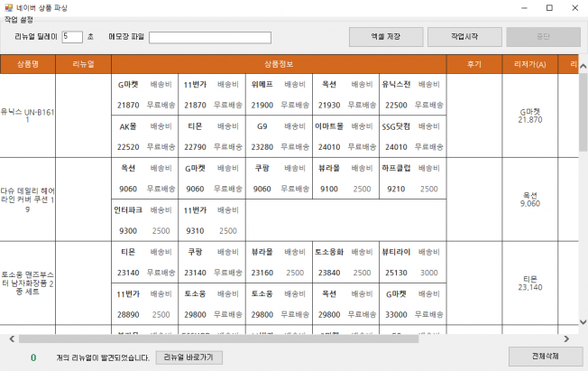Select the 상품명 column header

point(28,64)
